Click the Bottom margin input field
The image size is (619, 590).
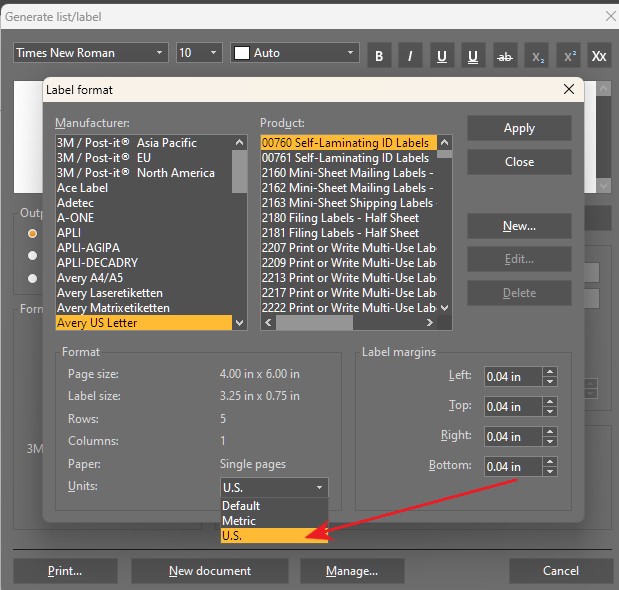[512, 467]
